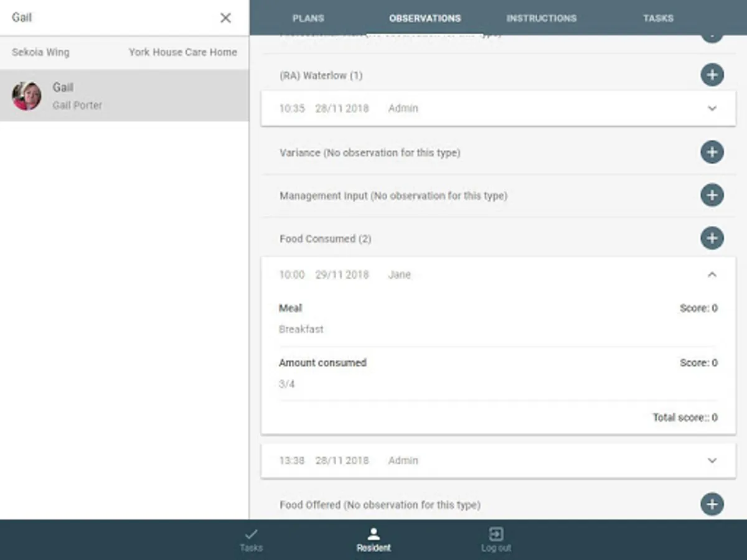Click Food Offered no observation heading
The width and height of the screenshot is (747, 560).
tap(380, 505)
